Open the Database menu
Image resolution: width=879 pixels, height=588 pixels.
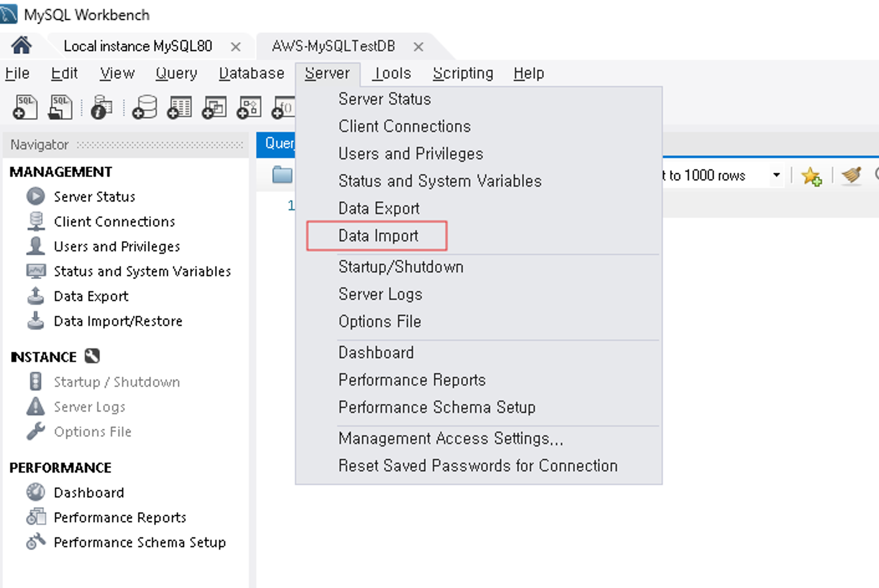point(251,73)
